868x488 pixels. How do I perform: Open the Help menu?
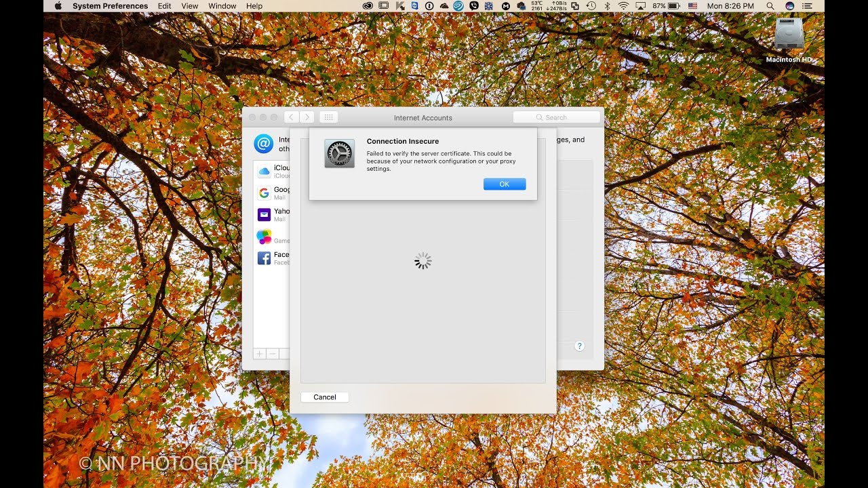click(x=254, y=5)
